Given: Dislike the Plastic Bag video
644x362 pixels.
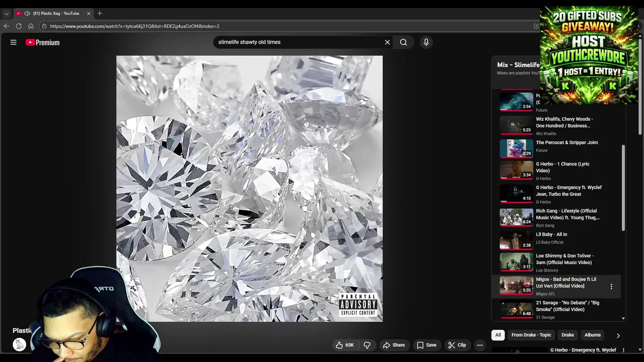Looking at the screenshot, I should point(367,345).
